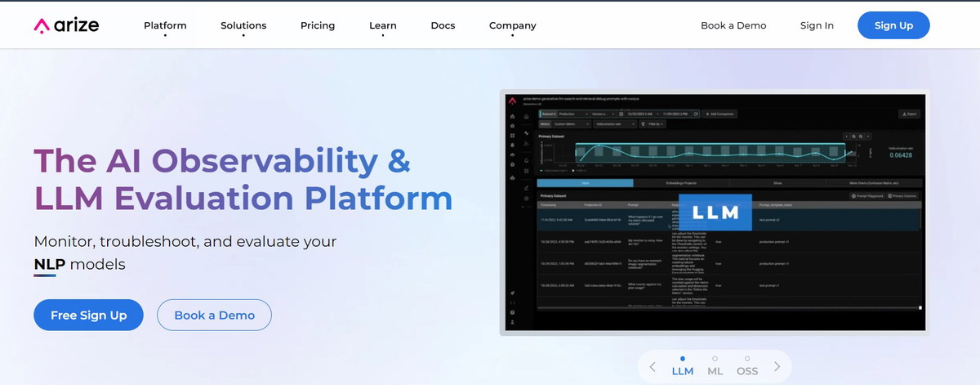980x385 pixels.
Task: Expand the Company navigation menu
Action: click(x=513, y=25)
